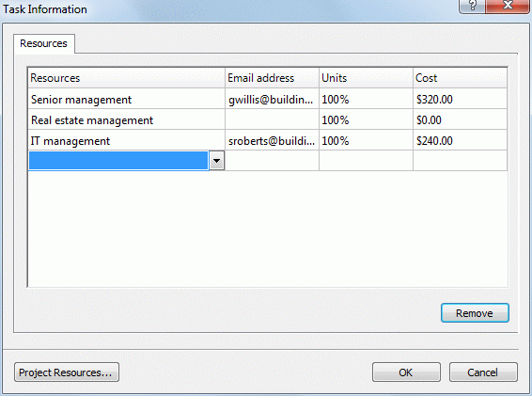Click the Cost column header
Viewport: 532px width, 396px height.
pos(460,78)
